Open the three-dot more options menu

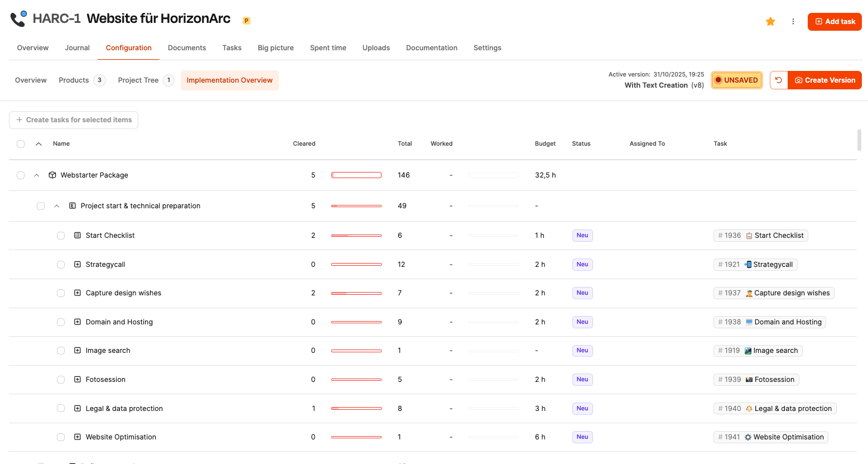click(x=793, y=22)
